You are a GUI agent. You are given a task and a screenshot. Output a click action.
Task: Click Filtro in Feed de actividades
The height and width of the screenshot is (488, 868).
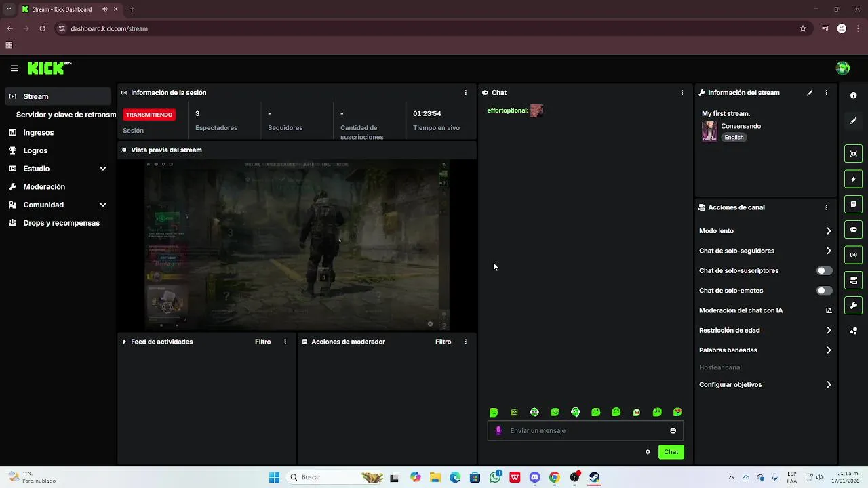click(x=262, y=342)
